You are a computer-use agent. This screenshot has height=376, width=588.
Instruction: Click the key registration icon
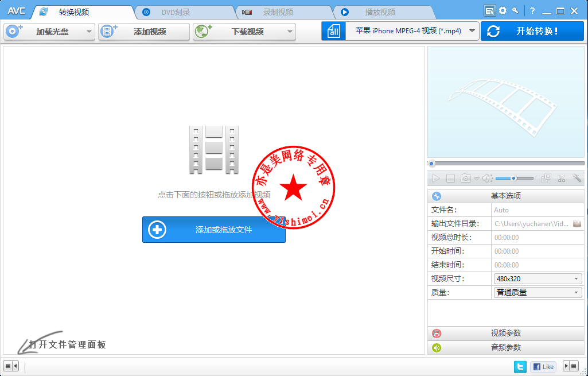tap(515, 10)
